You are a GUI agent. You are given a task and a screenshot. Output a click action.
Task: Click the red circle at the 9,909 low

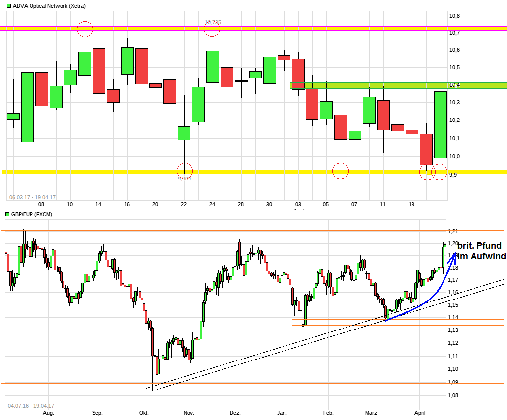pos(185,171)
